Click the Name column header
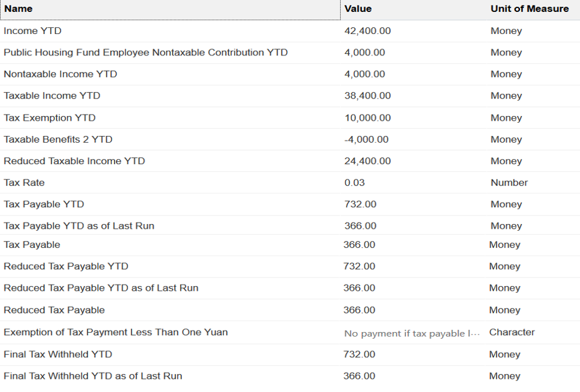This screenshot has height=392, width=580. pyautogui.click(x=18, y=9)
